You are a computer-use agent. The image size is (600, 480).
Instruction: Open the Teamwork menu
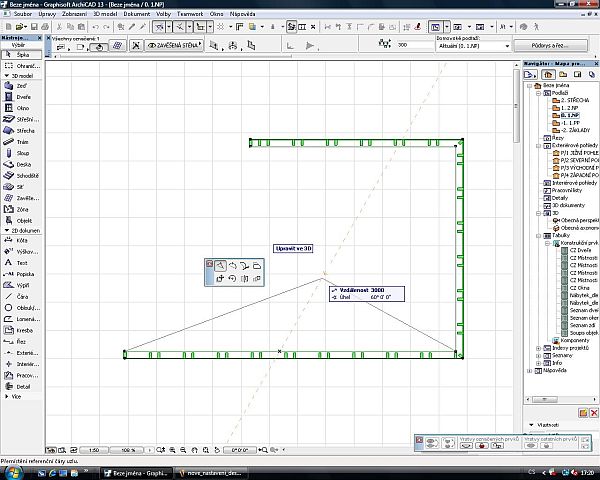click(190, 14)
